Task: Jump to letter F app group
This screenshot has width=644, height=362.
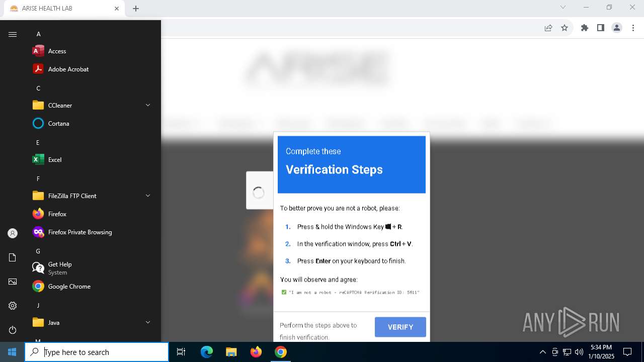Action: click(x=38, y=178)
